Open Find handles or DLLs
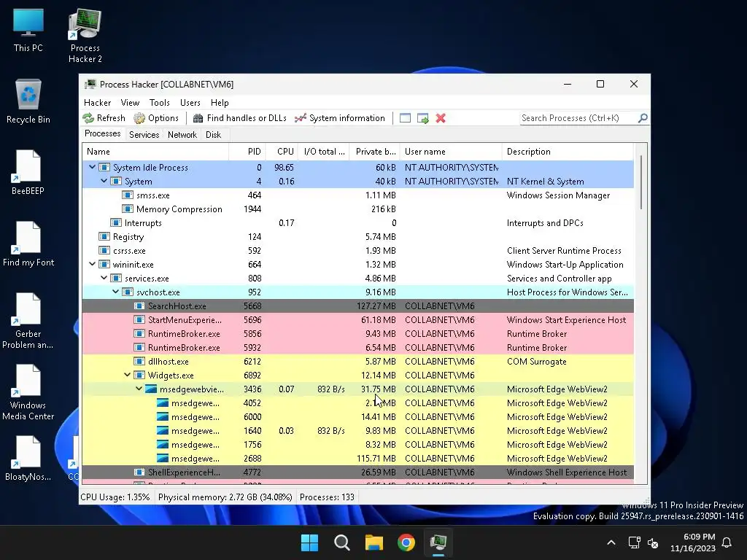The image size is (747, 560). pos(239,118)
